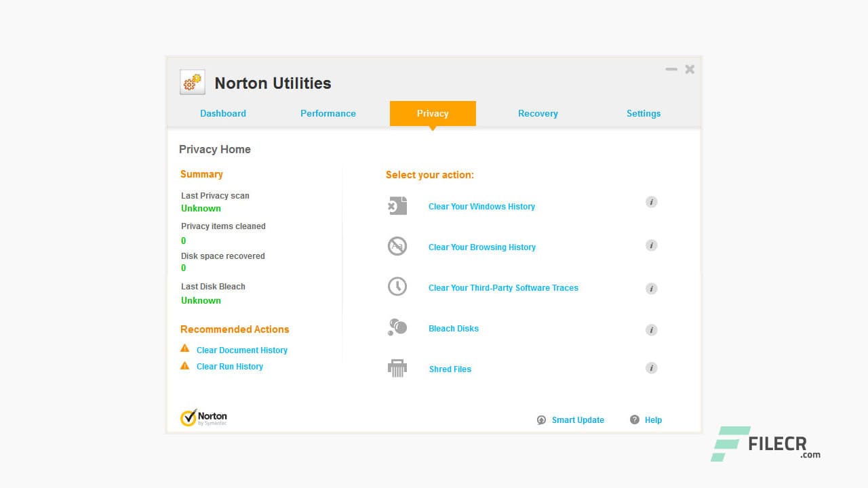Switch to the Dashboard tab
This screenshot has width=868, height=488.
click(223, 113)
